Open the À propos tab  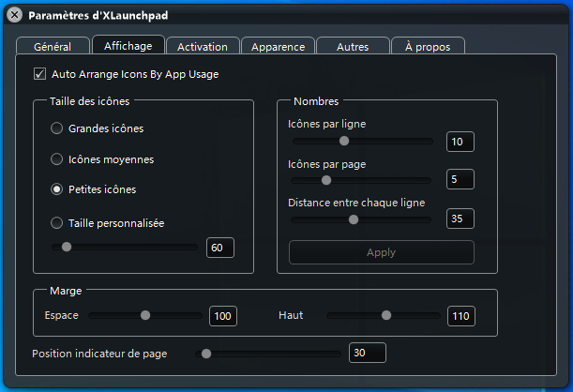click(428, 46)
